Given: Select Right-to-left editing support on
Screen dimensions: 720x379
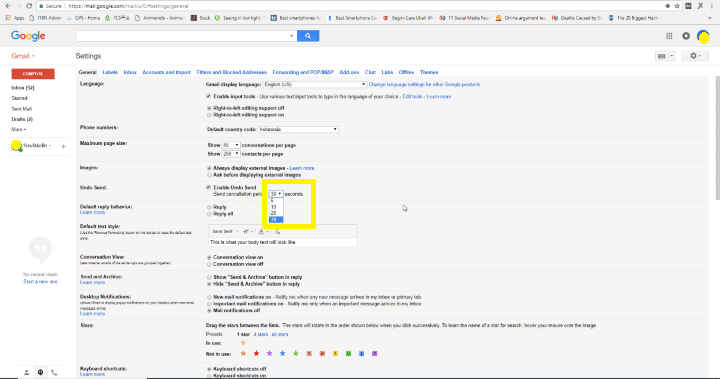Looking at the screenshot, I should click(x=209, y=115).
